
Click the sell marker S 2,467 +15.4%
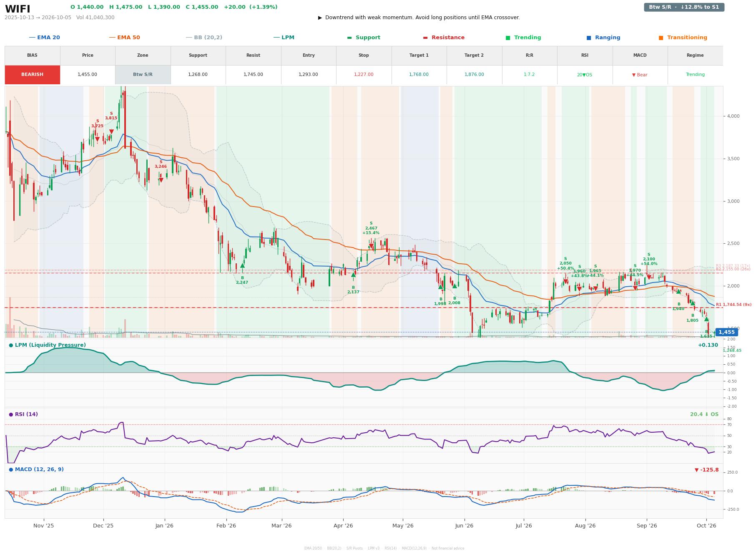click(371, 246)
